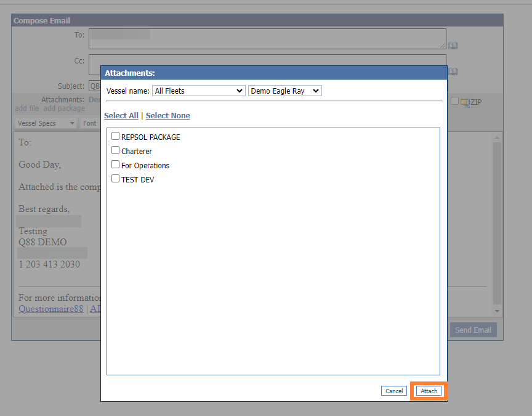This screenshot has width=532, height=416.
Task: Toggle the ZIP attachments checkbox
Action: (454, 101)
